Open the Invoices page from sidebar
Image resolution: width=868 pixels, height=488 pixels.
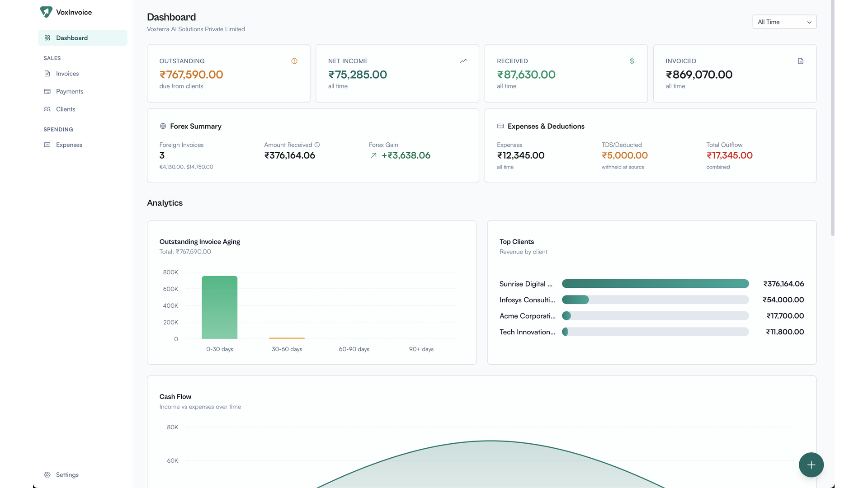[67, 74]
